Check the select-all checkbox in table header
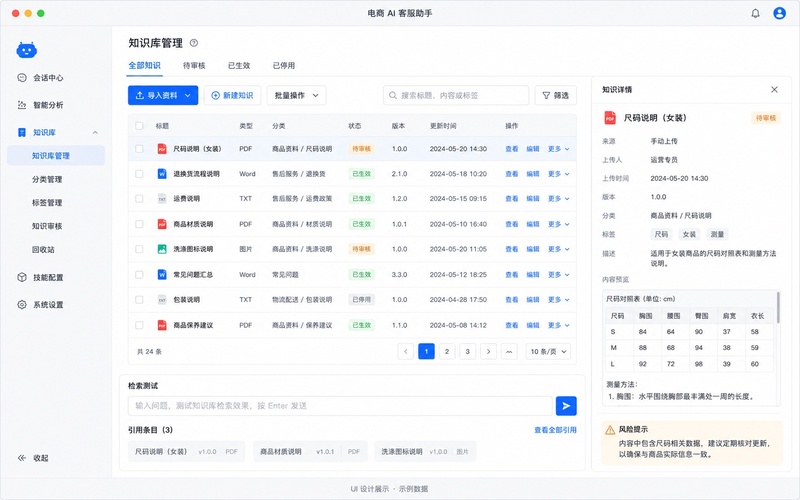Screen dimensions: 800x500 coord(139,126)
